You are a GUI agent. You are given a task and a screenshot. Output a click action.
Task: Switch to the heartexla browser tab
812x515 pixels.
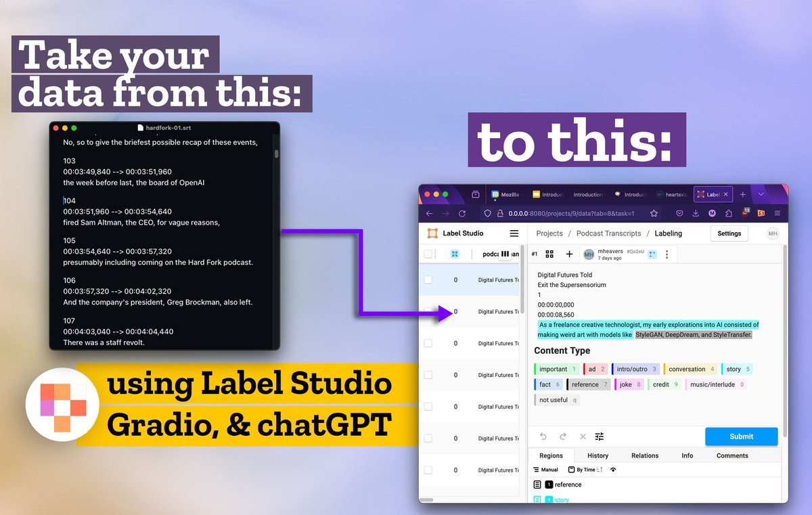coord(673,194)
